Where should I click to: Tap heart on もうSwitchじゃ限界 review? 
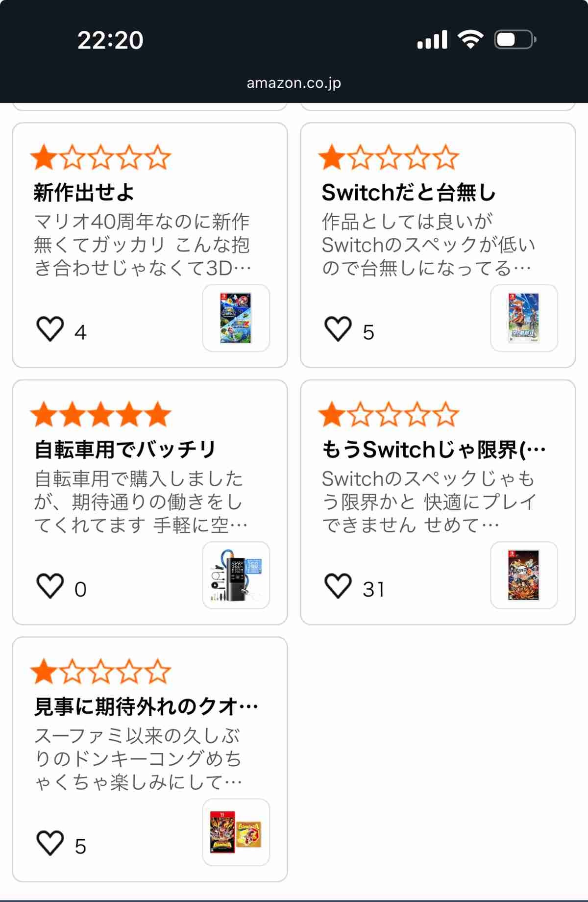pos(338,586)
